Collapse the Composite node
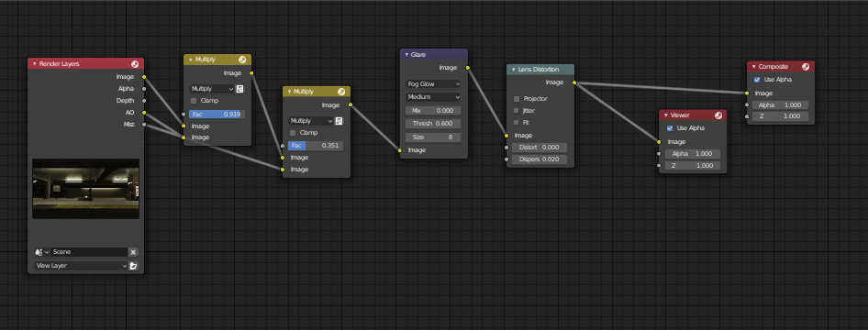 [x=754, y=67]
